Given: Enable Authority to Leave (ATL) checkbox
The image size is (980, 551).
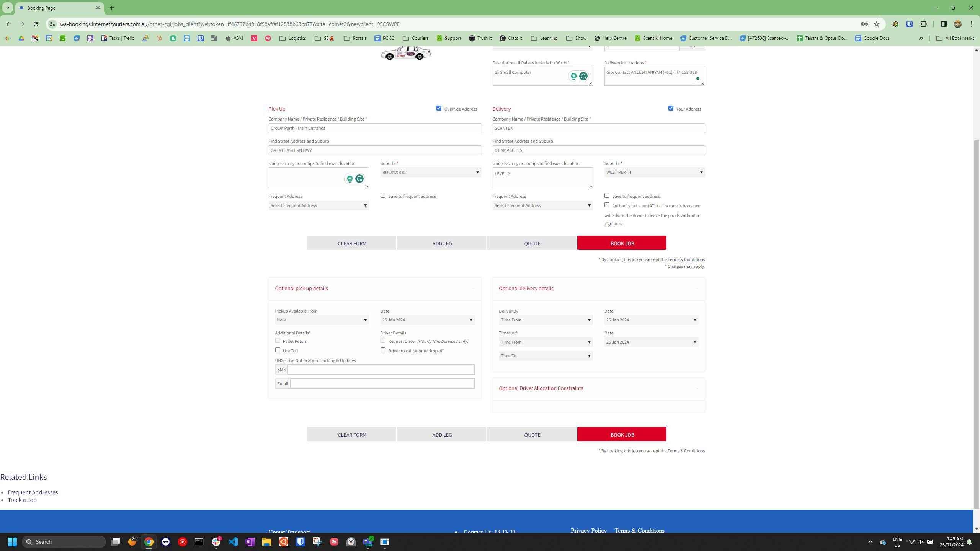Looking at the screenshot, I should (607, 205).
